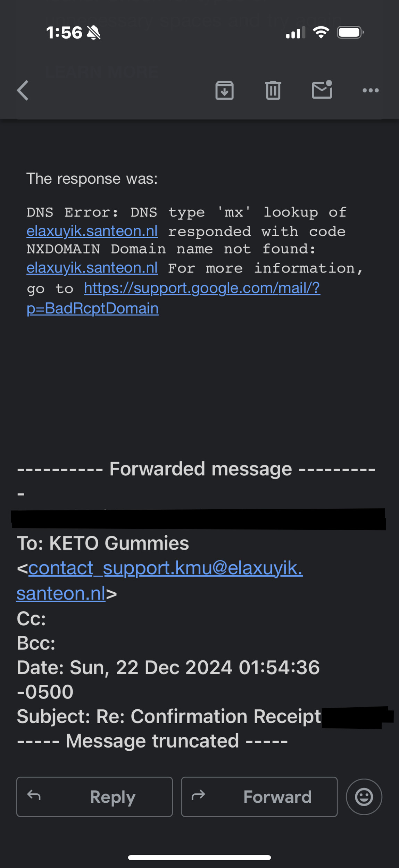The image size is (399, 868).
Task: Tap the 1:56 clock in status bar
Action: (64, 33)
